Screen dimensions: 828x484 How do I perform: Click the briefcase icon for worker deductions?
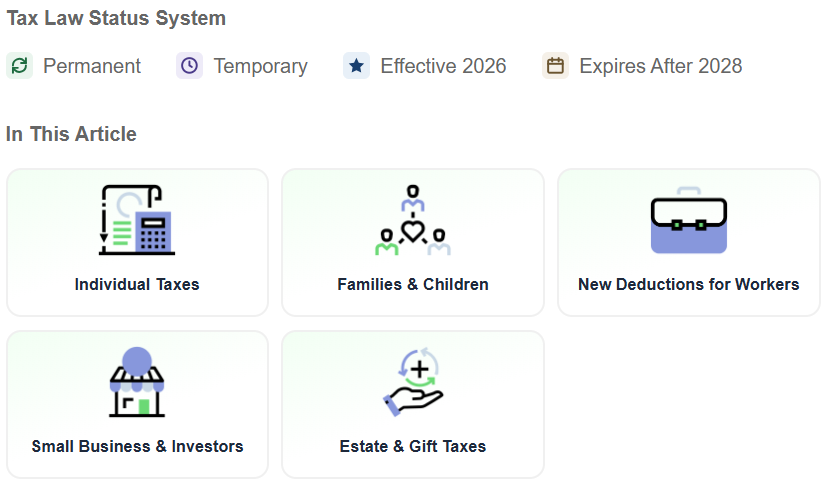(x=689, y=220)
